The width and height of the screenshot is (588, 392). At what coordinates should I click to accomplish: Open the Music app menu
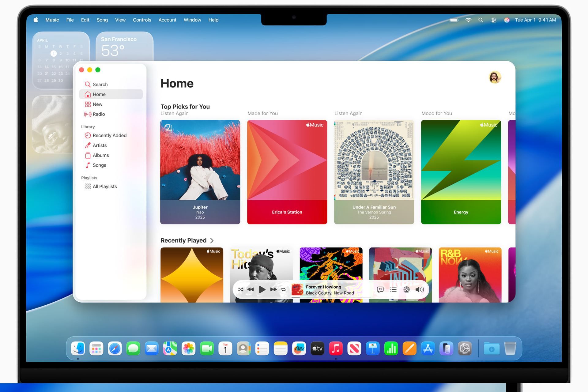pyautogui.click(x=52, y=20)
